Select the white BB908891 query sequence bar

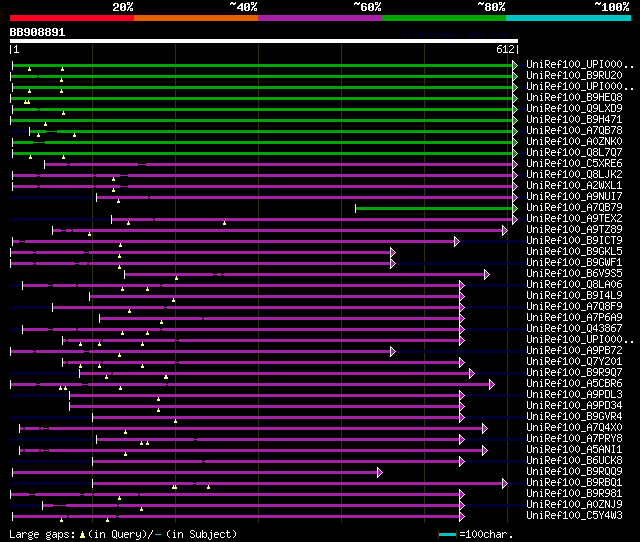coord(264,41)
